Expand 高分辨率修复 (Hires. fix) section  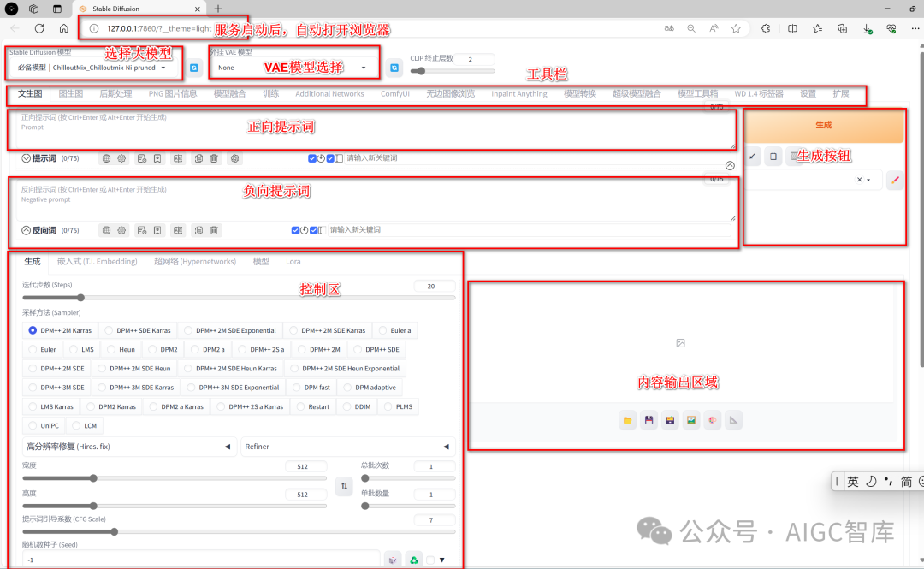(x=129, y=447)
